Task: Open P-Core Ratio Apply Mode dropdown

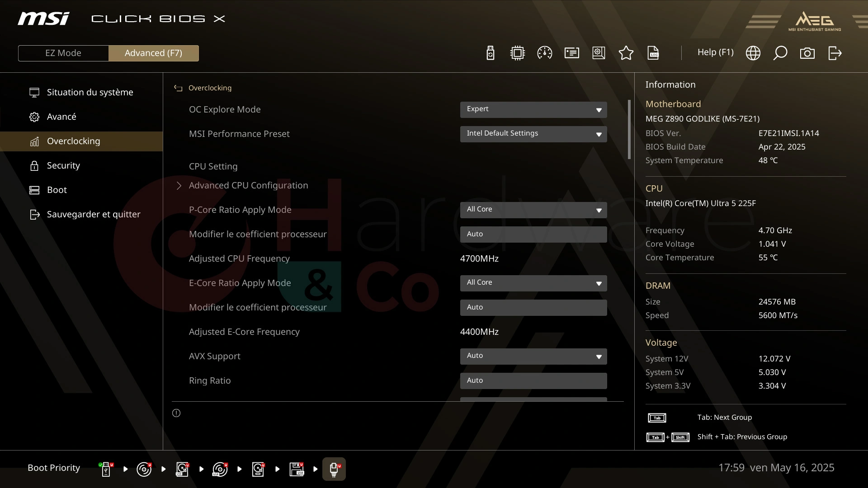Action: pyautogui.click(x=533, y=210)
